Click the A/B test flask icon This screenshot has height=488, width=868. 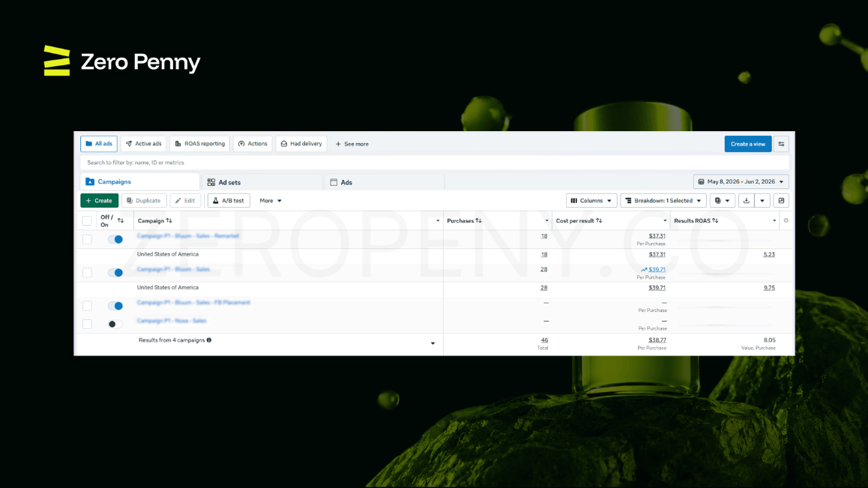click(215, 200)
